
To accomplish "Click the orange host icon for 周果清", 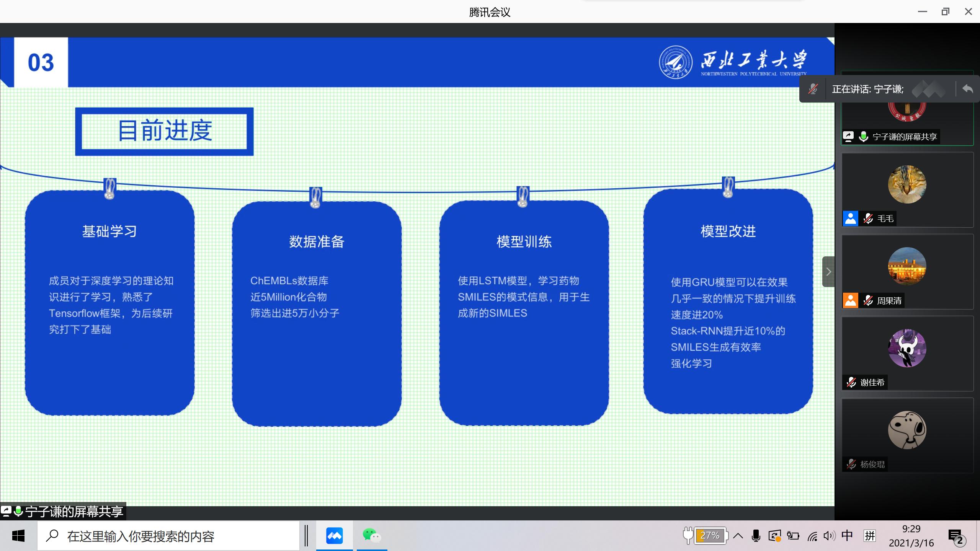I will (850, 301).
